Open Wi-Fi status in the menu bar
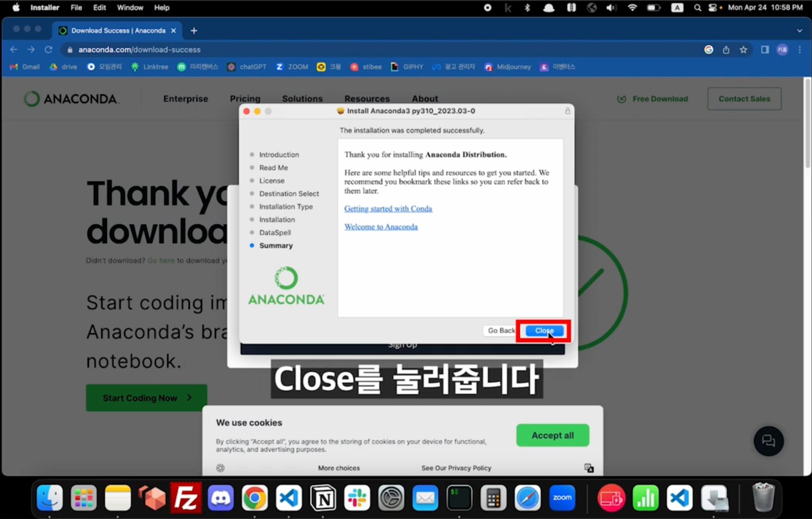 point(632,8)
